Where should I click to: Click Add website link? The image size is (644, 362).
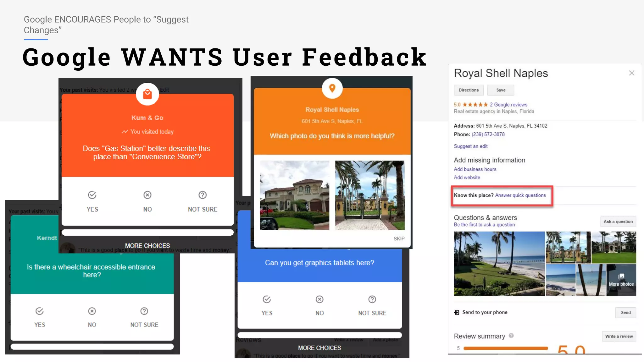(467, 177)
